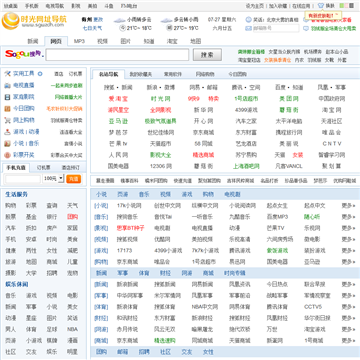The height and width of the screenshot is (360, 360).
Task: Click the 电视直播 TV icon
Action: tap(7, 85)
